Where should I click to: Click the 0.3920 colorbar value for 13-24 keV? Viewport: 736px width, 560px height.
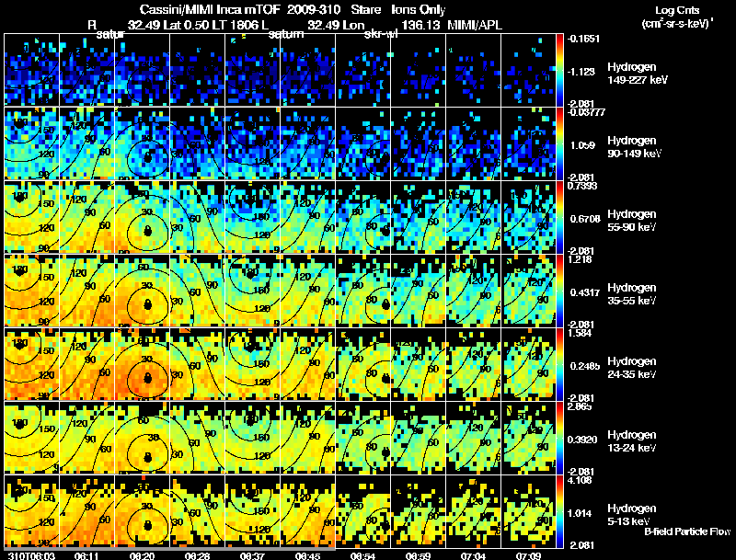(584, 440)
